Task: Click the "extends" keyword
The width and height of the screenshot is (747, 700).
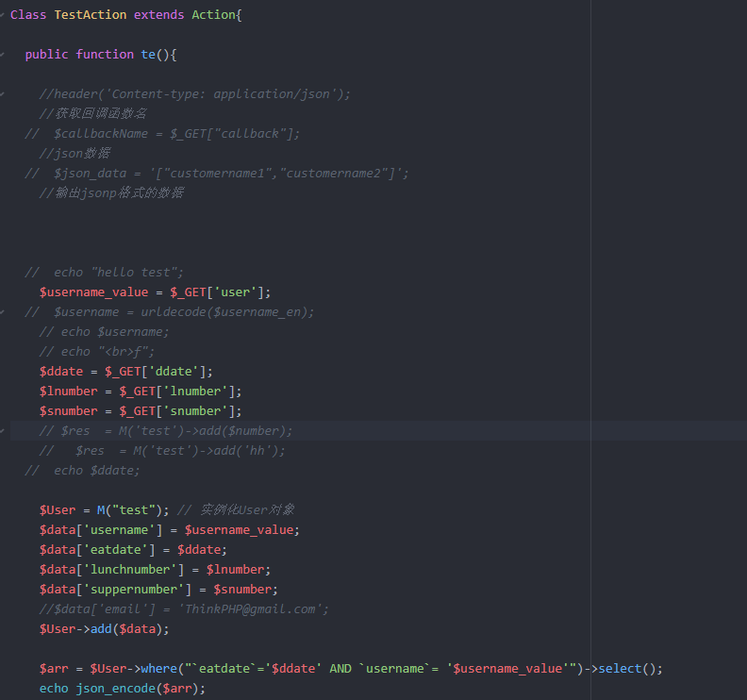Action: [158, 15]
